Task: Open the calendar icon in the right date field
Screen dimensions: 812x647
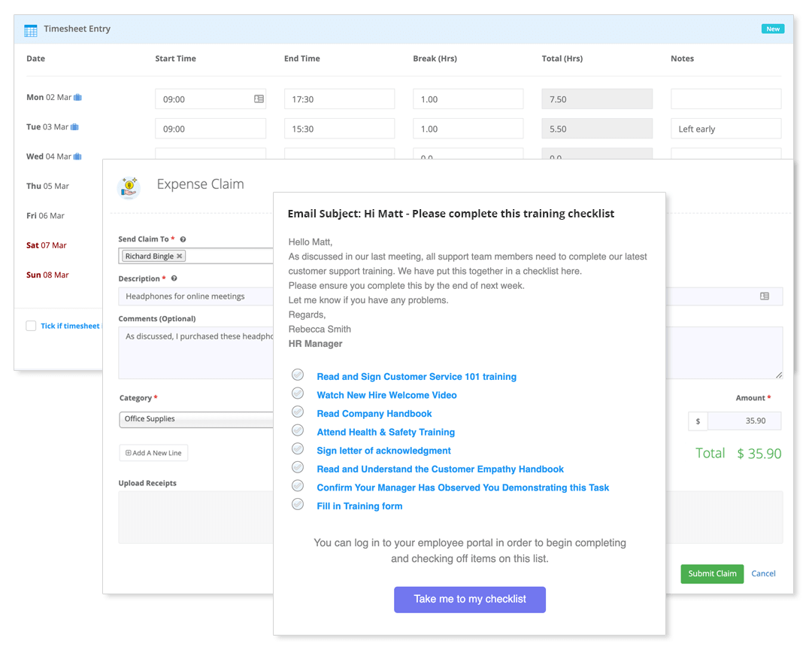Action: pyautogui.click(x=766, y=296)
